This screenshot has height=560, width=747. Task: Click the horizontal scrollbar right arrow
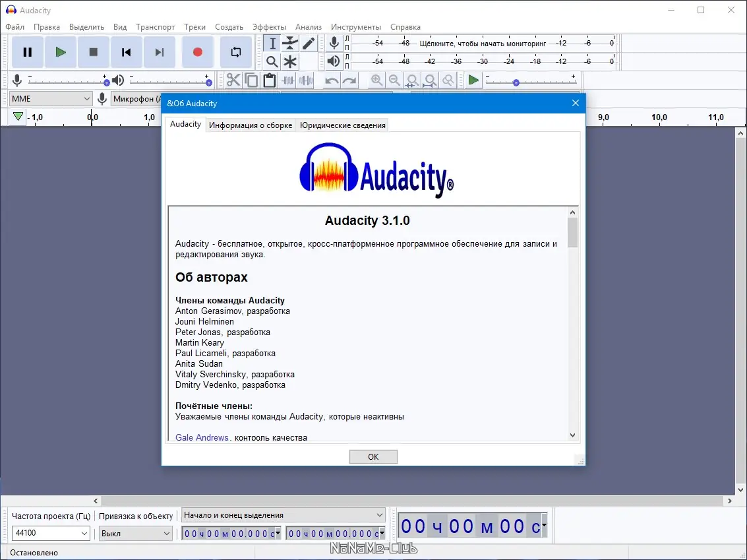pos(729,501)
